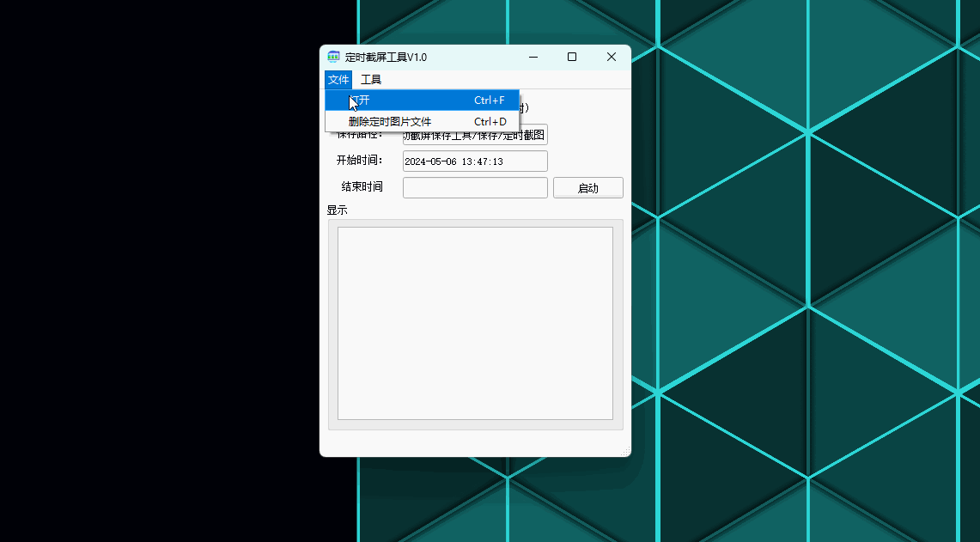Select 删除定时图片文件 from the menu
This screenshot has width=980, height=542.
click(422, 121)
